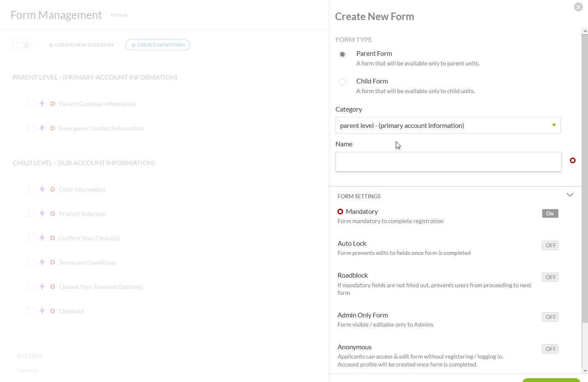Image resolution: width=588 pixels, height=382 pixels.
Task: Click red circle icon beside Checkout
Action: (53, 311)
